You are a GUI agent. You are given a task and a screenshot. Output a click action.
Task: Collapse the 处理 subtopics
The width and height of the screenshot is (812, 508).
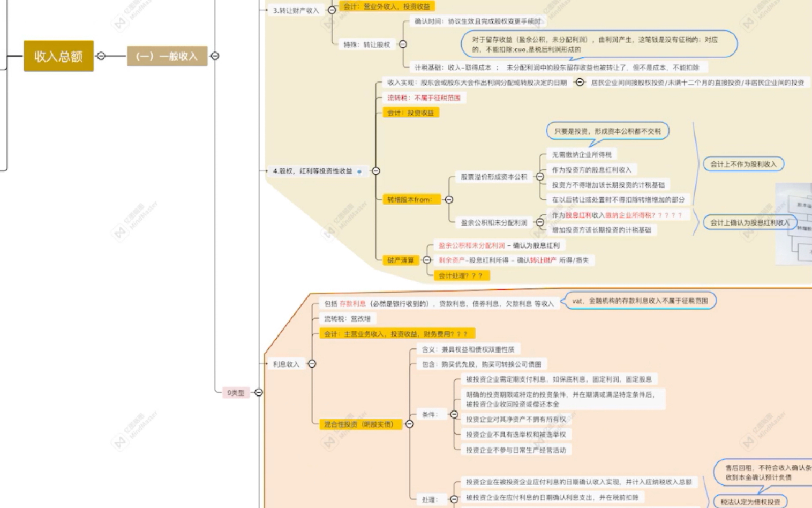[454, 499]
